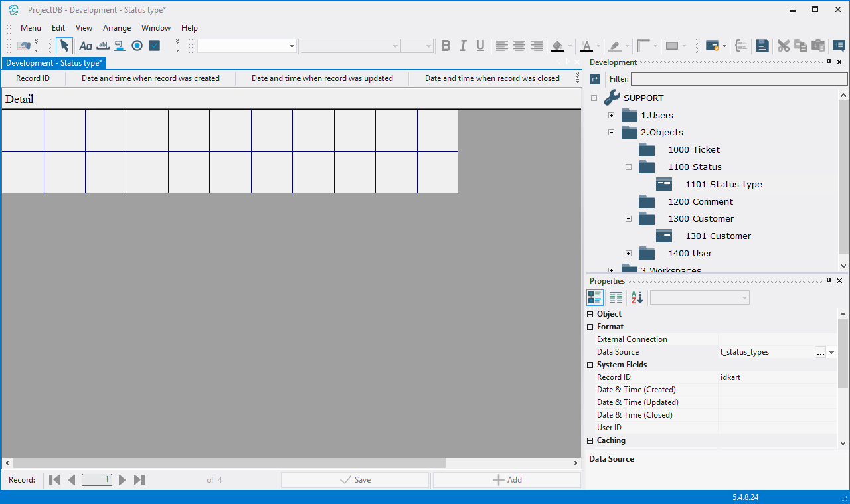Sort properties alphabetically with A-Z icon
The height and width of the screenshot is (504, 850).
[x=637, y=297]
